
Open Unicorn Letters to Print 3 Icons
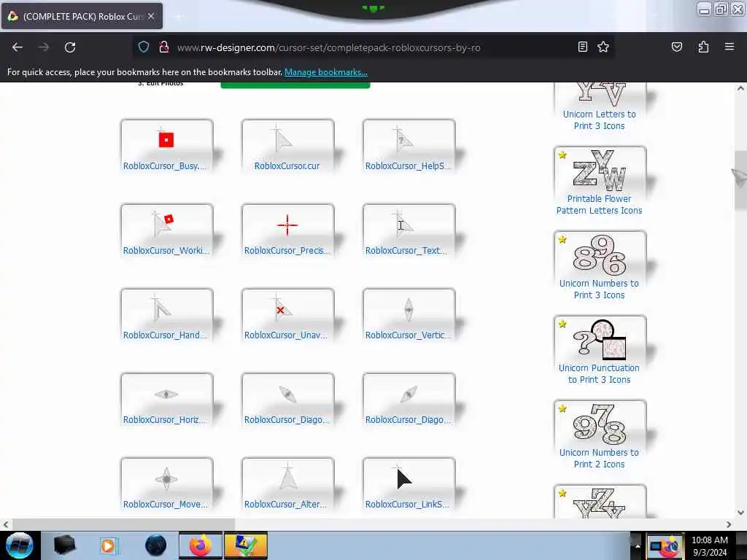coord(600,120)
